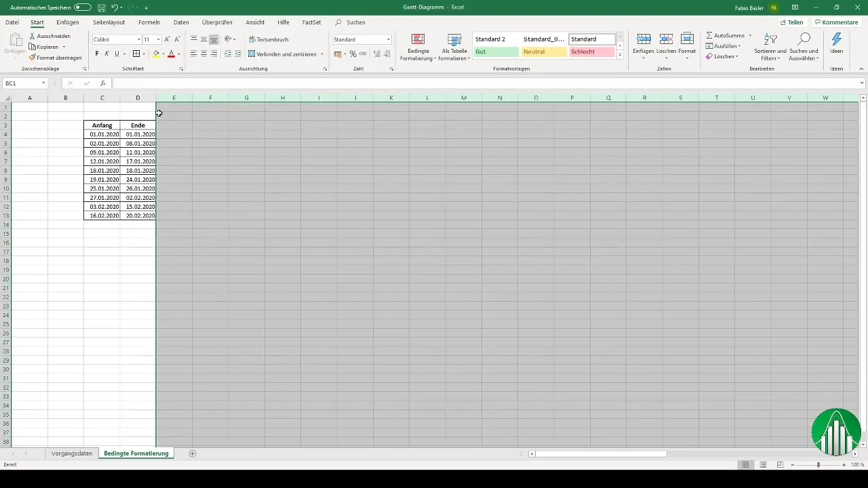This screenshot has height=488, width=868.
Task: Add a decimal place
Action: click(x=377, y=54)
